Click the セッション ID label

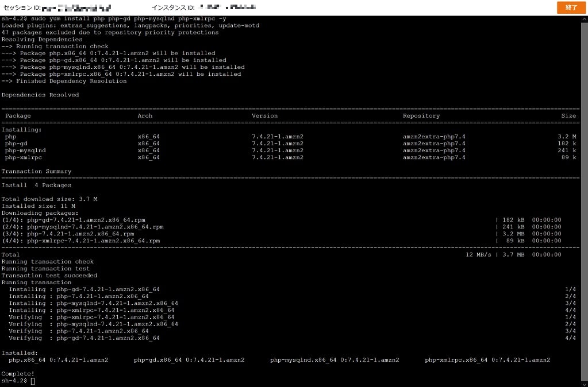pyautogui.click(x=21, y=7)
